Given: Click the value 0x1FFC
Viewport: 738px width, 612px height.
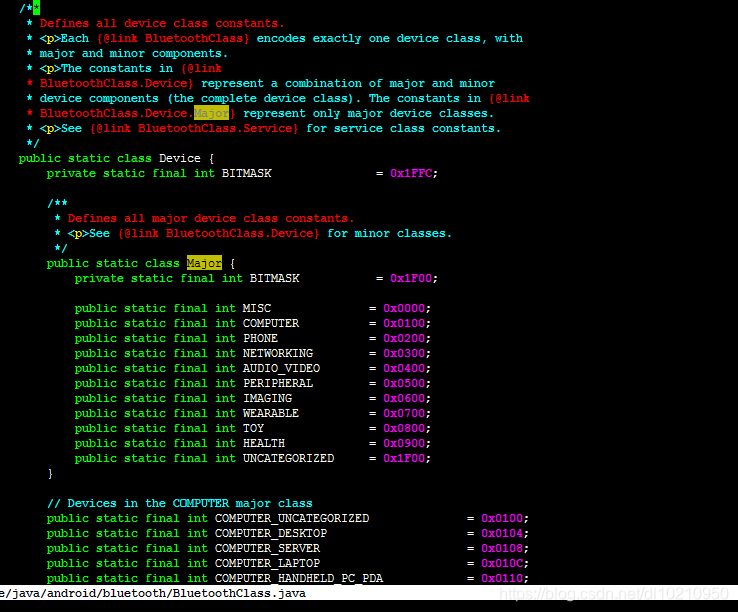Looking at the screenshot, I should pyautogui.click(x=411, y=173).
